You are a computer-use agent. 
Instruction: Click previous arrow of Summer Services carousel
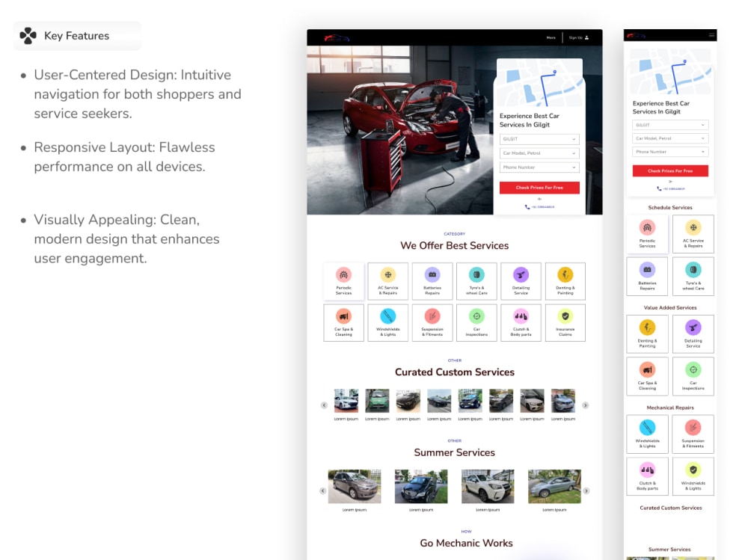323,490
